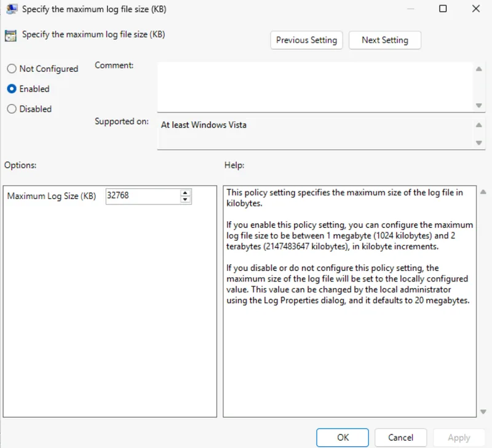The height and width of the screenshot is (448, 492).
Task: Click Supported on scroll up arrow
Action: pos(479,125)
